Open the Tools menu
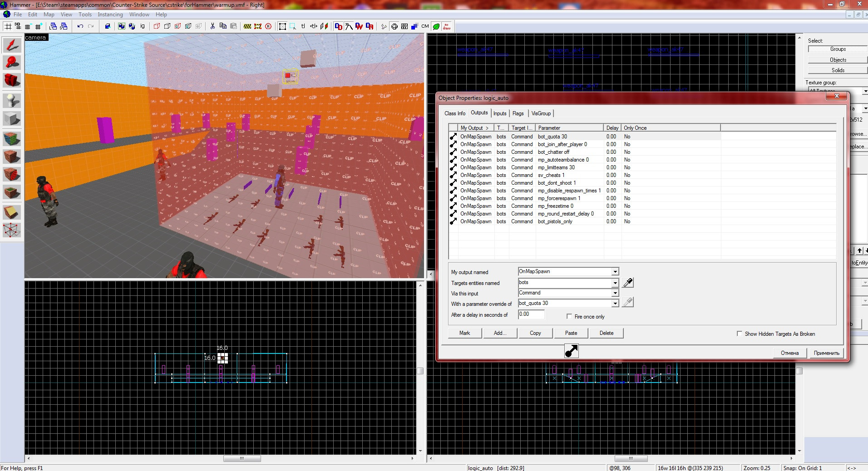Screen dimensions: 868x471 coord(85,15)
